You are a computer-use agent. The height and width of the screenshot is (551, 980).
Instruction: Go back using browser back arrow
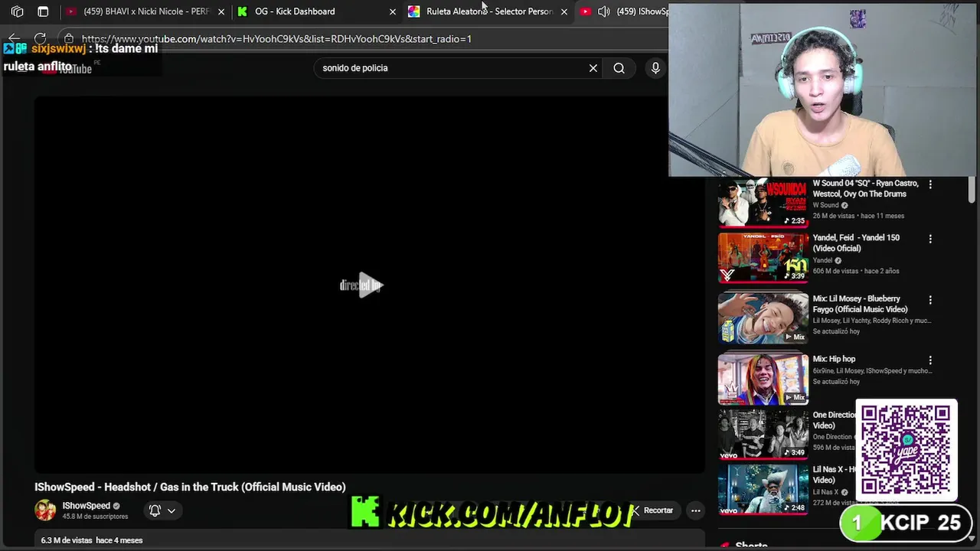tap(14, 38)
